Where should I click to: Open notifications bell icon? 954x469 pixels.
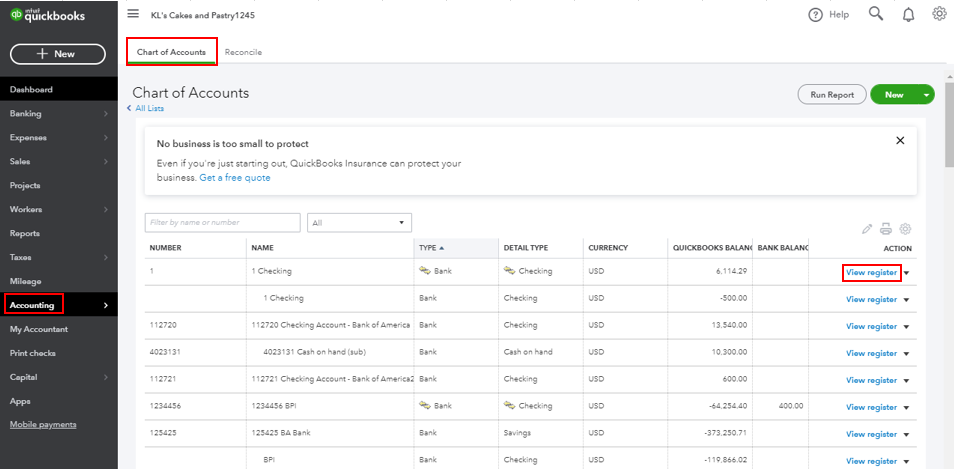pyautogui.click(x=908, y=15)
